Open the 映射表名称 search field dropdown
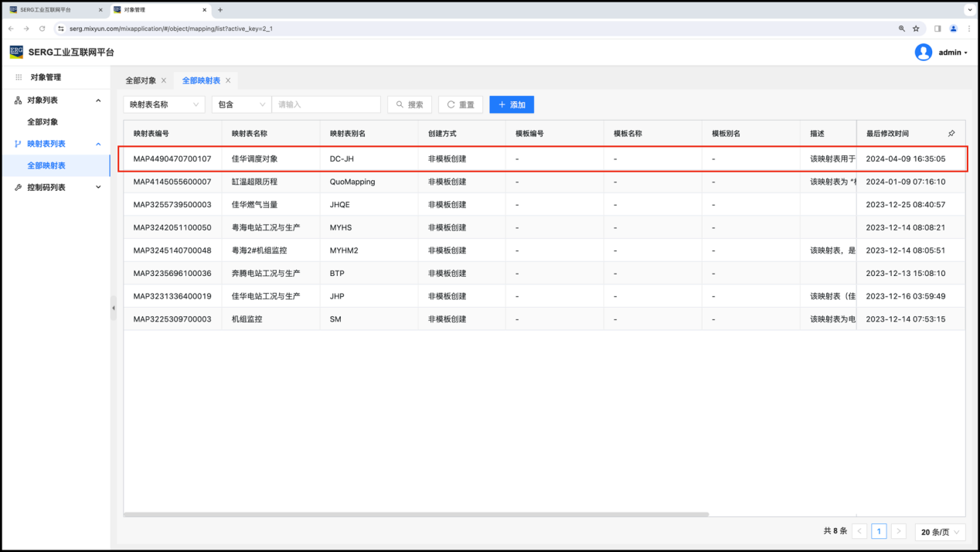The width and height of the screenshot is (980, 552). (164, 104)
